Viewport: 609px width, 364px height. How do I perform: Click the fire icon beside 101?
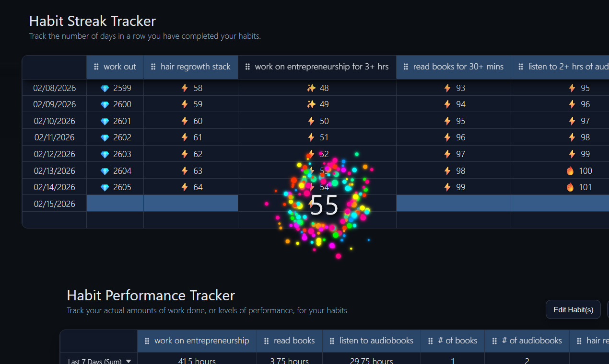point(570,187)
